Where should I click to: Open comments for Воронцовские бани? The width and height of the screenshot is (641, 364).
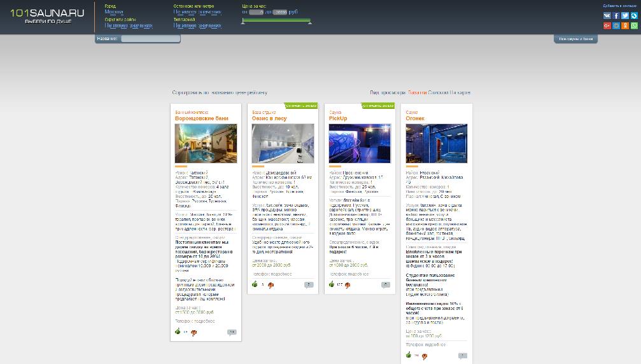(x=232, y=332)
